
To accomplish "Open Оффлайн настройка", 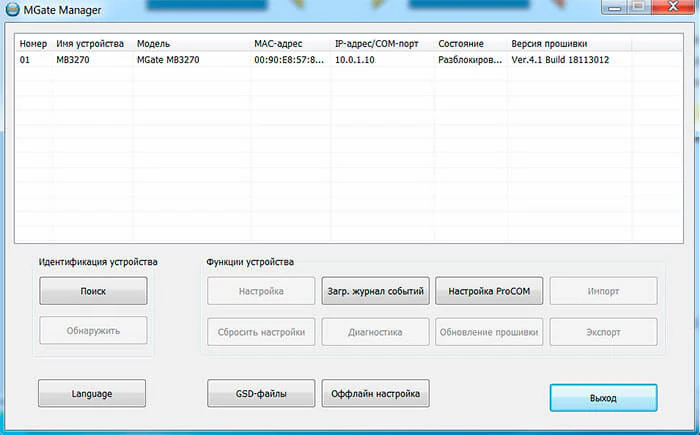I will [375, 393].
